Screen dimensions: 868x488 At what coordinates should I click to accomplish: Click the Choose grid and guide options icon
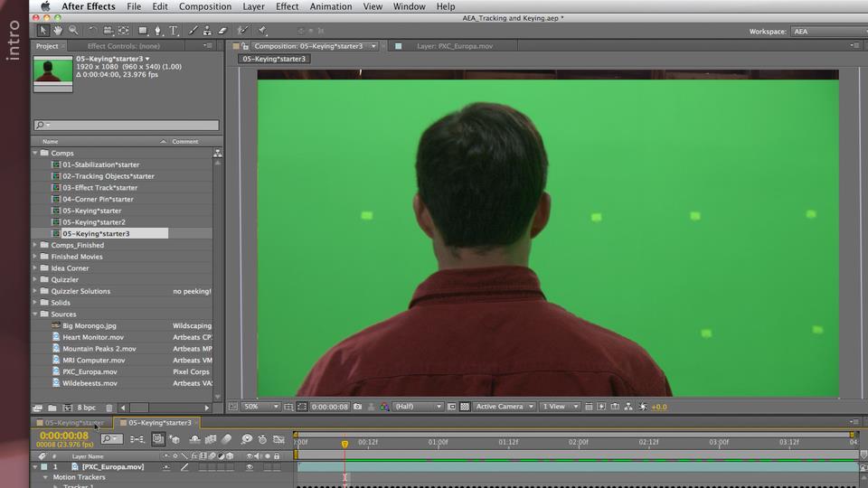point(288,407)
